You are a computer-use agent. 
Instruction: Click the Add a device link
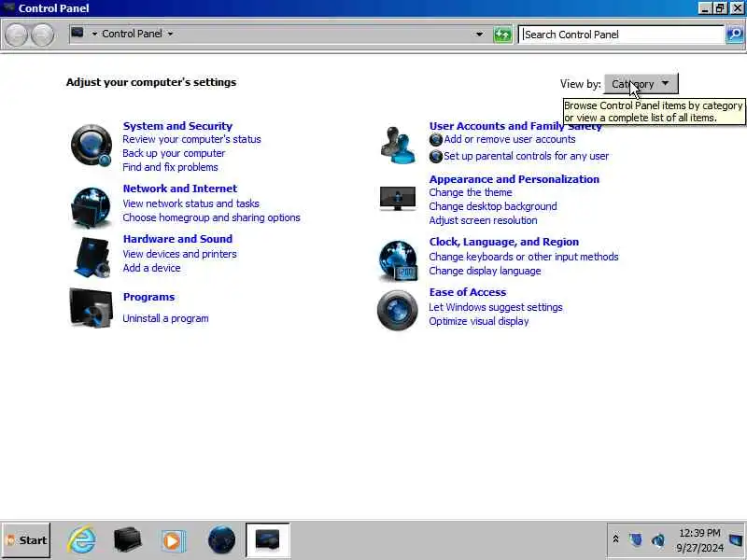tap(151, 268)
